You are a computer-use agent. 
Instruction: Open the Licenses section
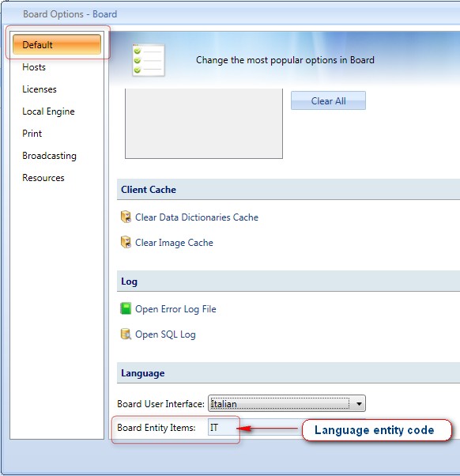(40, 89)
